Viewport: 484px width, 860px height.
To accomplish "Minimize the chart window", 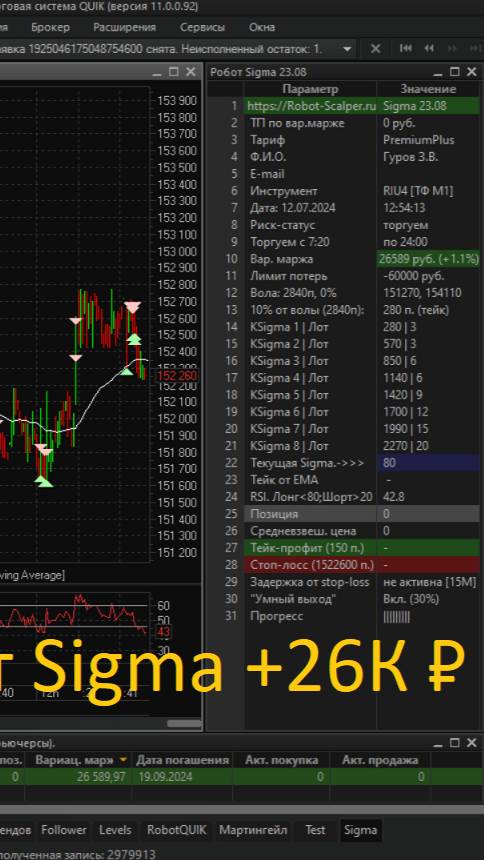I will tap(157, 72).
